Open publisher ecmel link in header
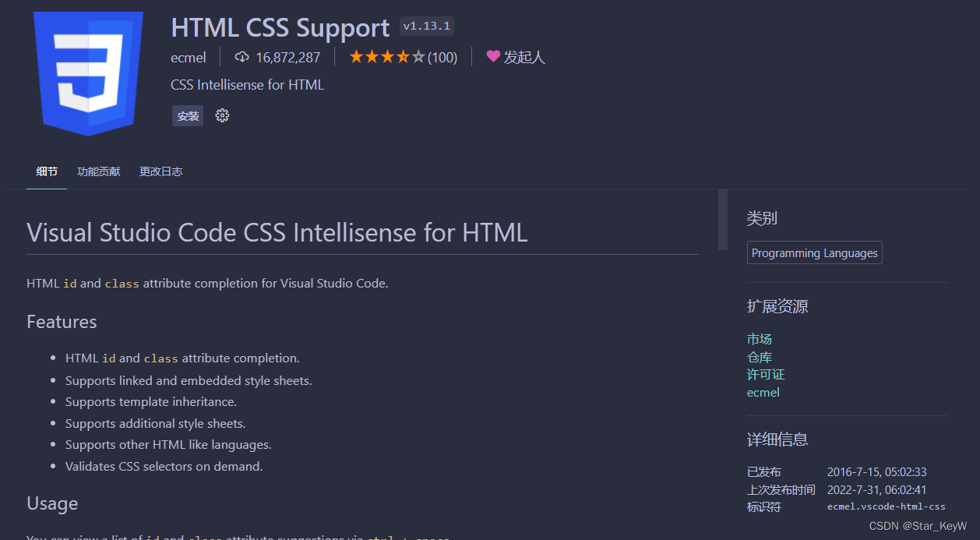980x540 pixels. 189,57
